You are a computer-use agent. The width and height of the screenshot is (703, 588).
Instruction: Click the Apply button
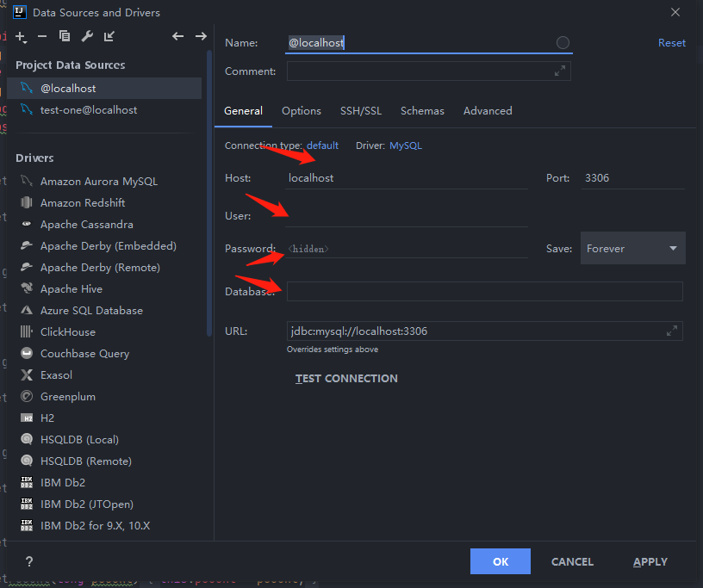tap(650, 561)
